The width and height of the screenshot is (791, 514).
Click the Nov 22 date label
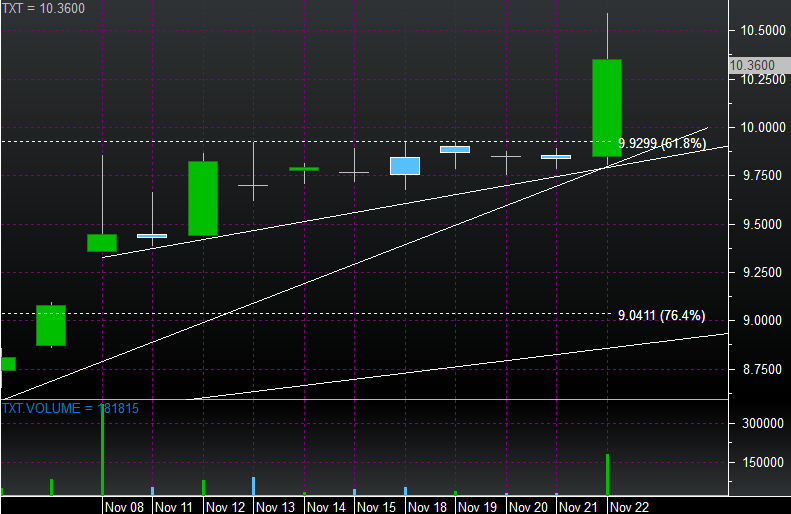tap(634, 506)
